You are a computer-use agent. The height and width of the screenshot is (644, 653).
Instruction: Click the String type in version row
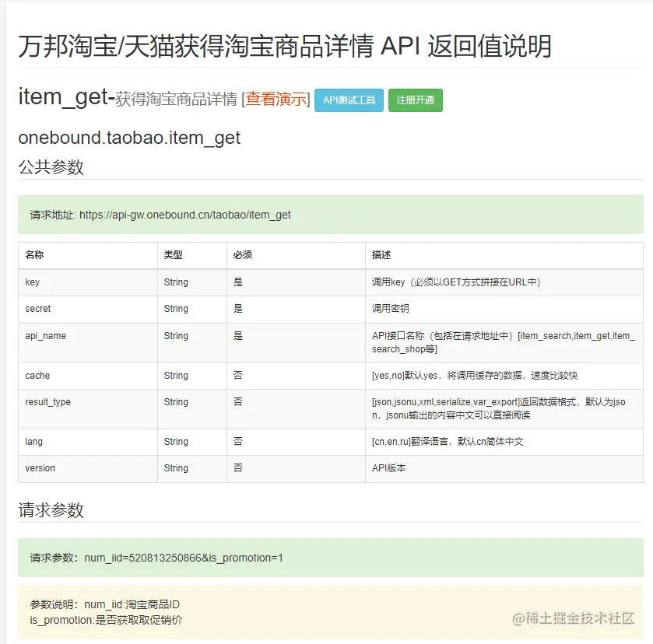(176, 468)
